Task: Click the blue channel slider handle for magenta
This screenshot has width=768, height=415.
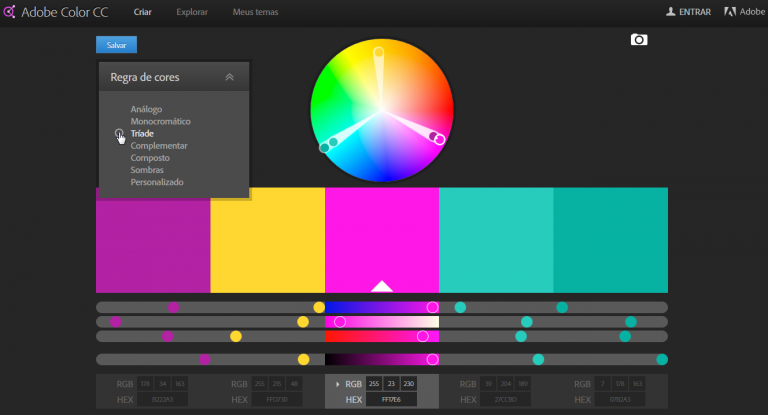Action: pos(423,336)
